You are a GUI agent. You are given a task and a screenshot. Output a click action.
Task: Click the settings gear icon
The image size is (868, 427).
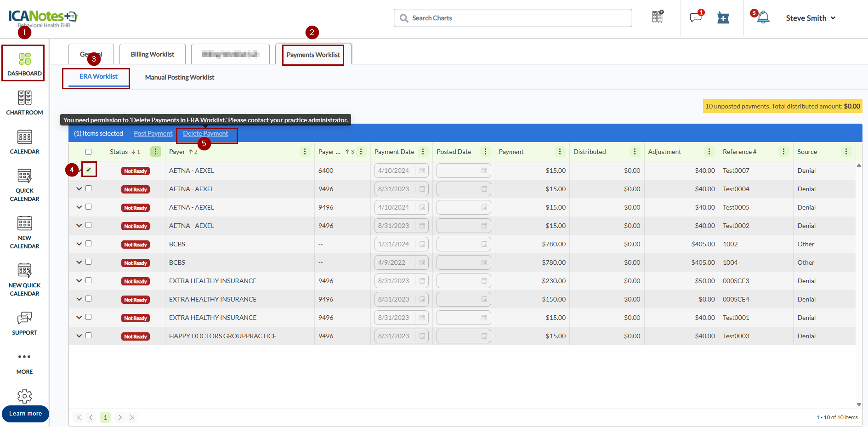[x=24, y=396]
